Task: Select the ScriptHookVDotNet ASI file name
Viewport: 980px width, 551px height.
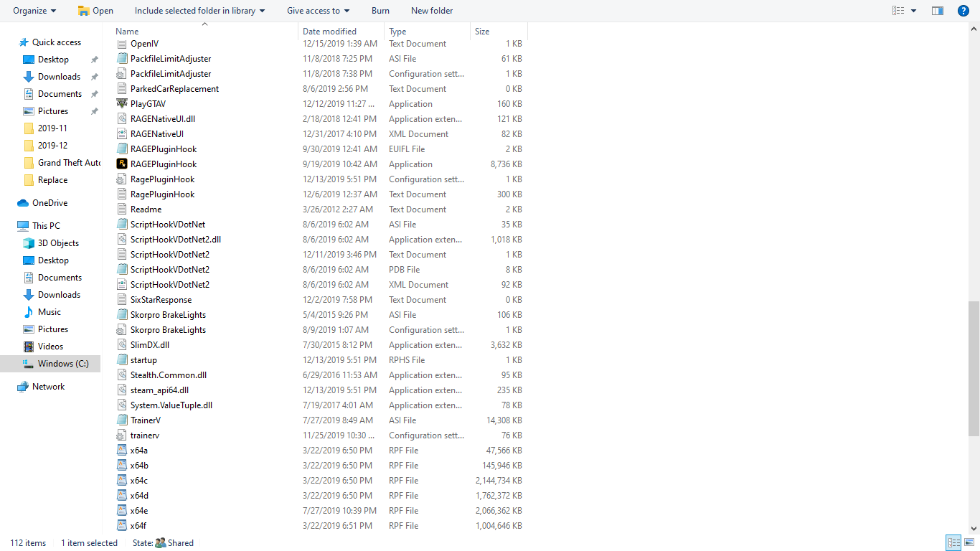Action: [x=168, y=225]
